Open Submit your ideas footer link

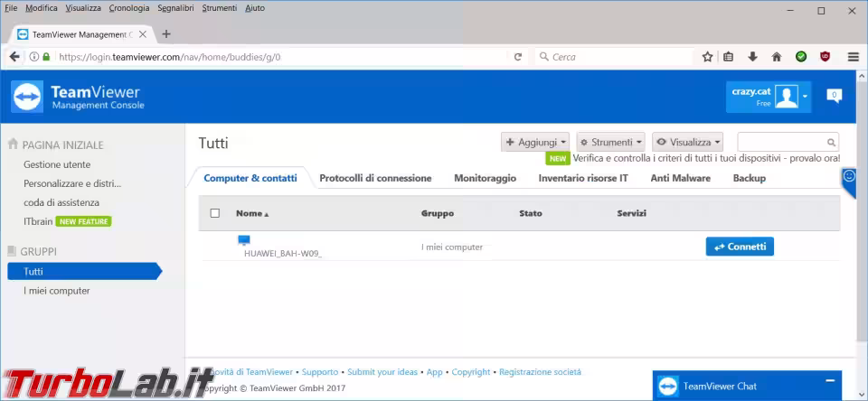click(382, 372)
